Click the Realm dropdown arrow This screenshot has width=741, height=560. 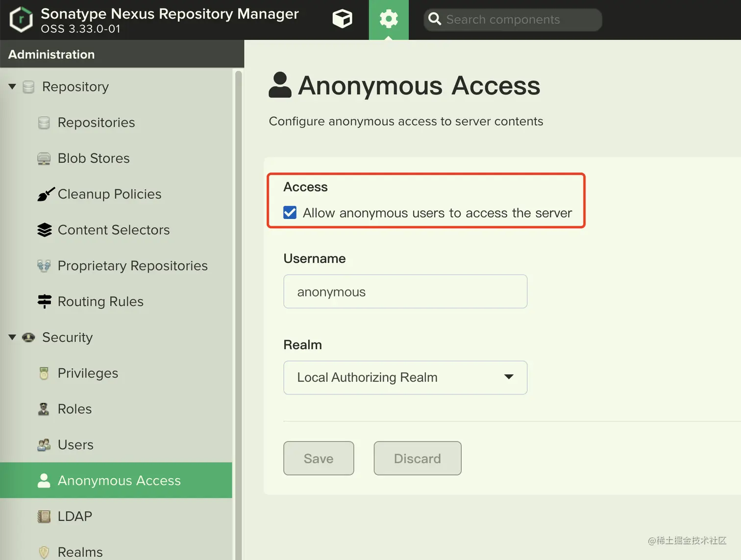[x=509, y=377]
